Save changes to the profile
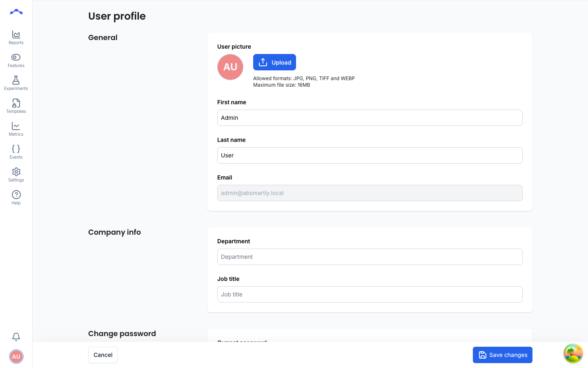 (503, 355)
